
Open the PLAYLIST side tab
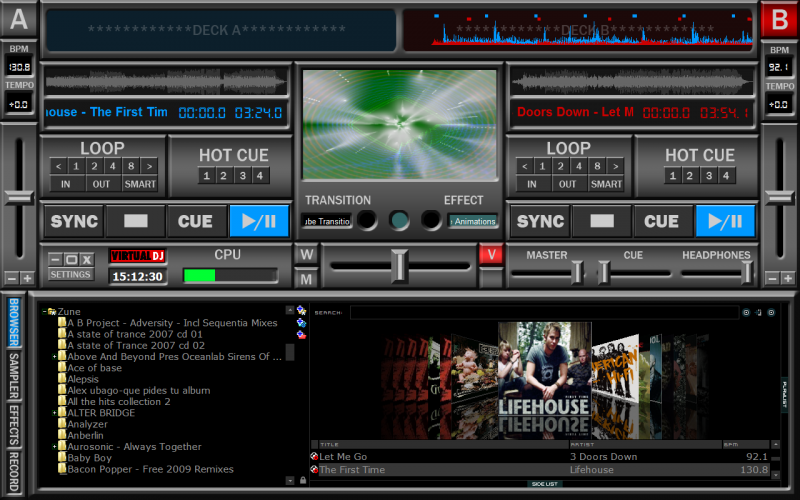pyautogui.click(x=784, y=394)
